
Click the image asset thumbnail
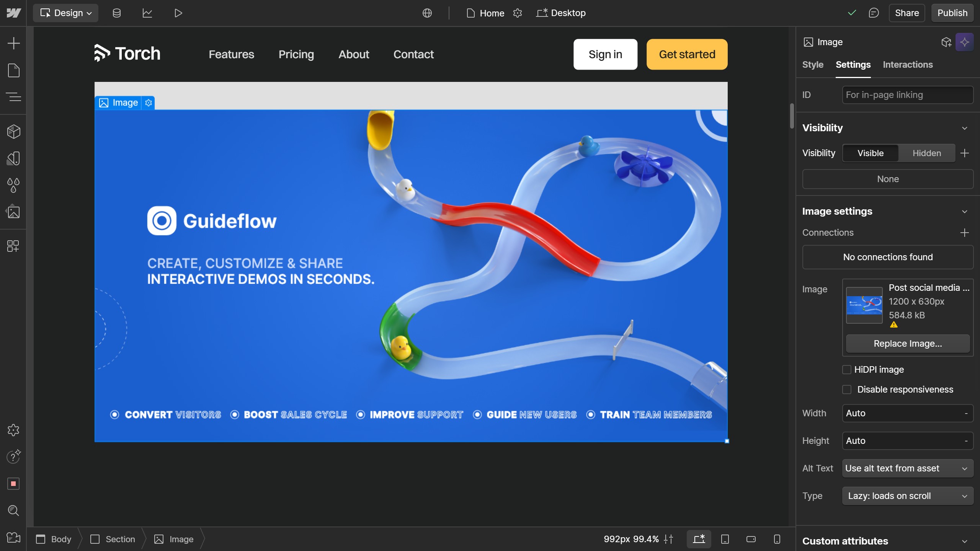pos(864,305)
